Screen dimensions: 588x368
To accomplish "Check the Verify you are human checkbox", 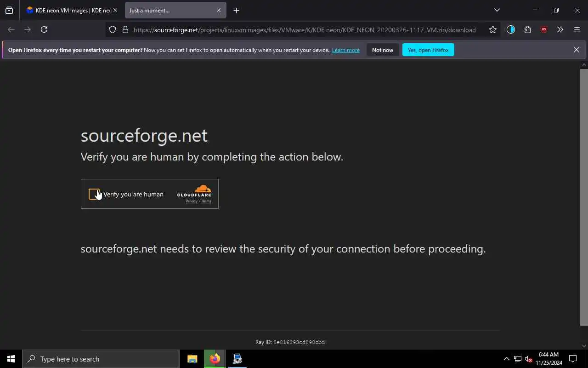I will tap(94, 194).
